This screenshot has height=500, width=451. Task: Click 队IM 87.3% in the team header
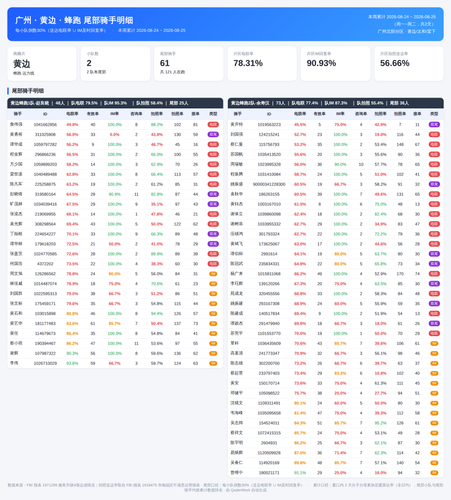(336, 103)
